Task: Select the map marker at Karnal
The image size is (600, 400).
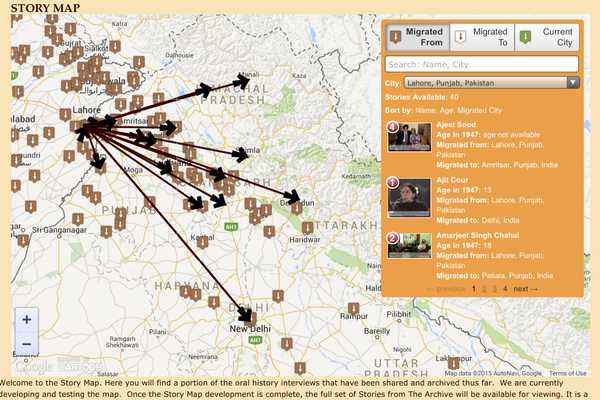Action: (202, 242)
